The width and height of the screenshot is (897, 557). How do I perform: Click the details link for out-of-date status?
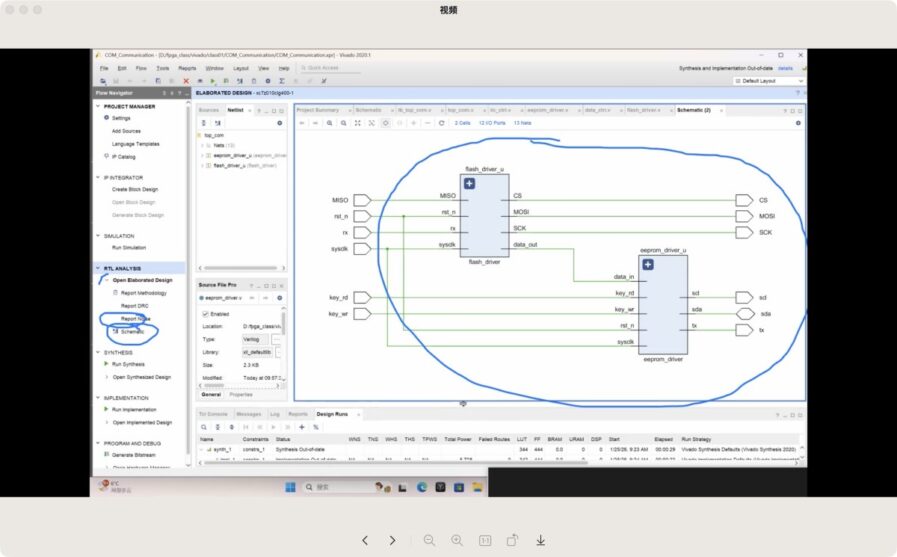[785, 68]
